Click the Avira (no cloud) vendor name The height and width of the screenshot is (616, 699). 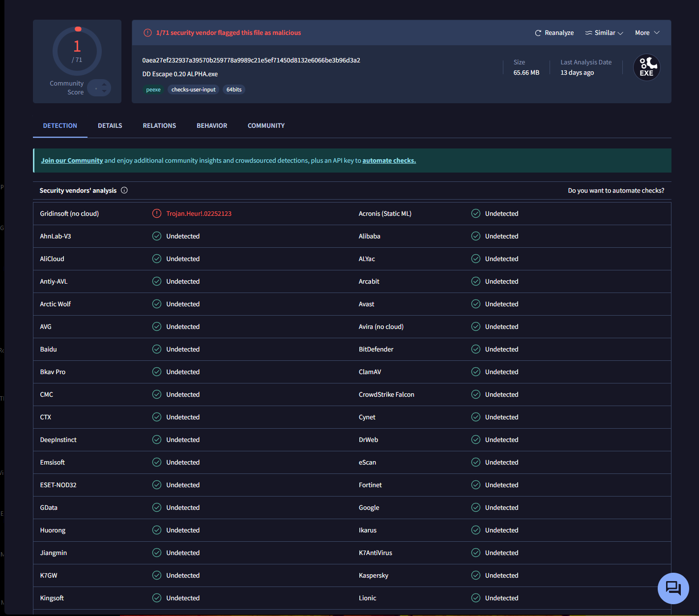point(381,327)
